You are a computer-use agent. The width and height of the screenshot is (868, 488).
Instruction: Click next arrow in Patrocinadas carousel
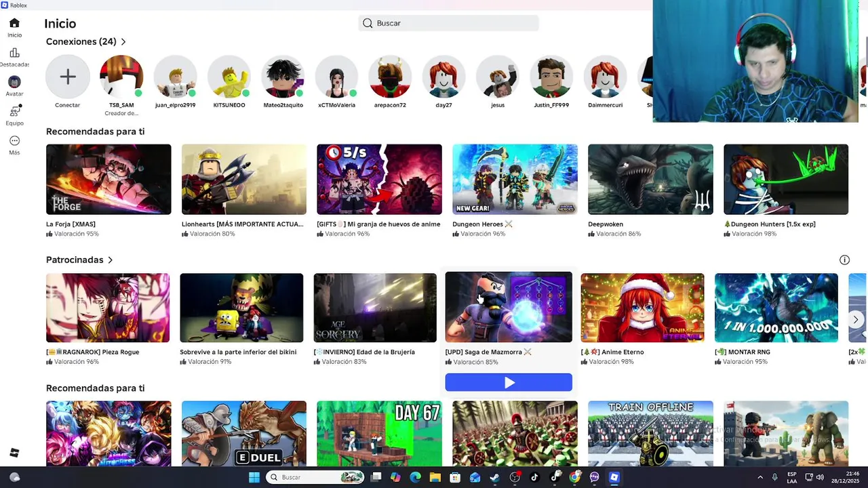pyautogui.click(x=856, y=320)
